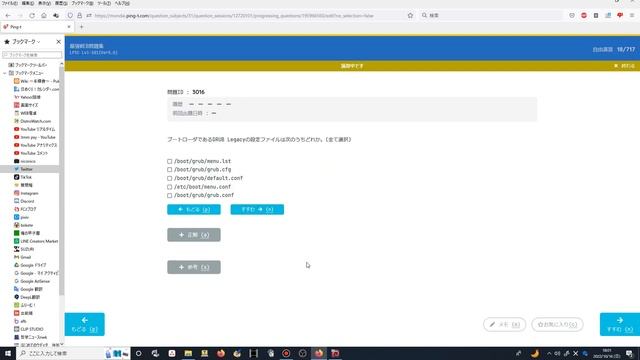Open the Tools menu
Image resolution: width=640 pixels, height=360 pixels.
point(104,3)
